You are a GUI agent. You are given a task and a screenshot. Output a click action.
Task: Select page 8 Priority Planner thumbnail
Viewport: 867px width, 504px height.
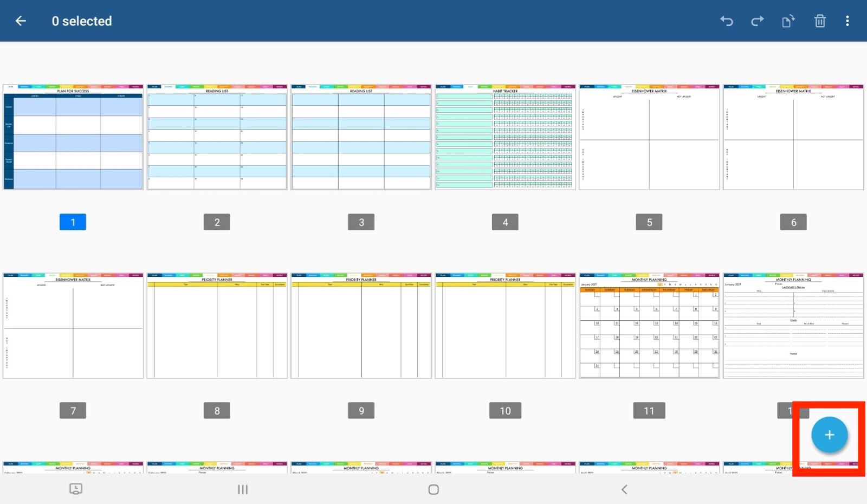click(x=217, y=326)
